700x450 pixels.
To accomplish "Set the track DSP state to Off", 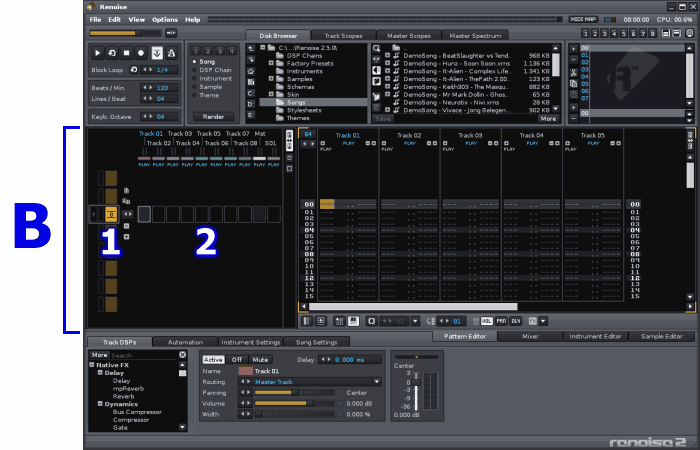I will (237, 359).
